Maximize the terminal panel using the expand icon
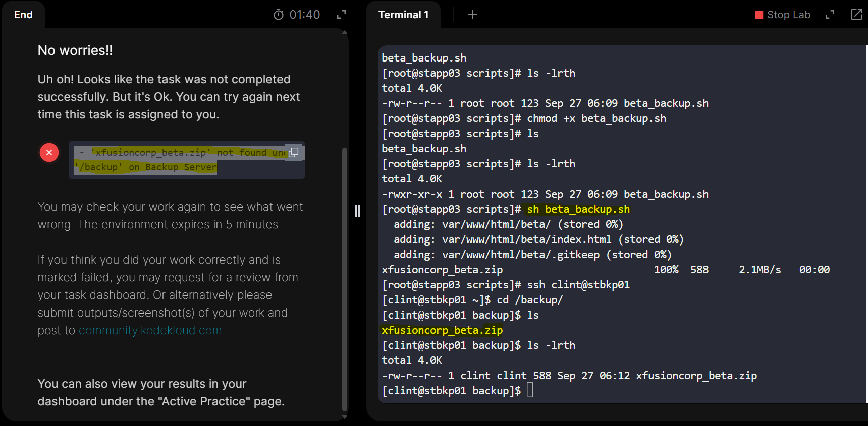This screenshot has width=868, height=426. click(x=830, y=15)
